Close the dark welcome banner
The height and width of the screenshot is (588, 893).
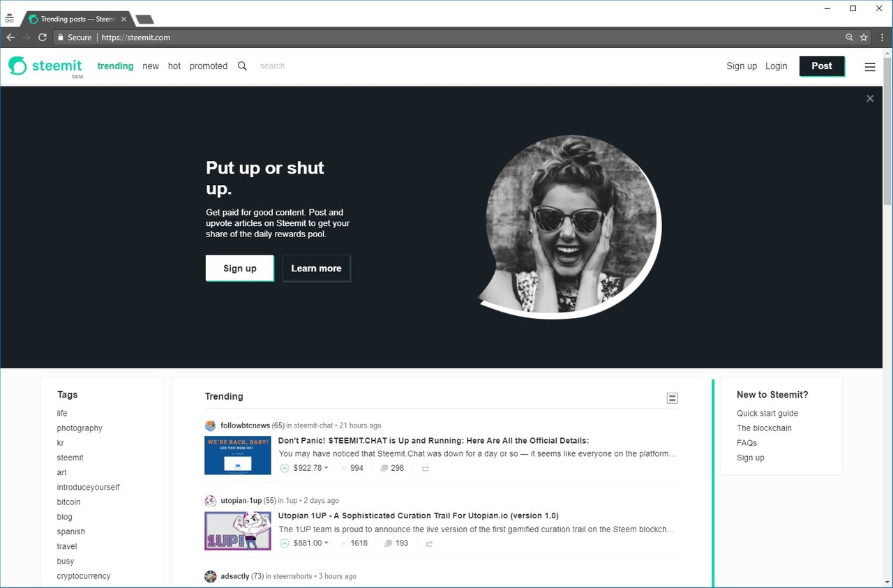870,98
